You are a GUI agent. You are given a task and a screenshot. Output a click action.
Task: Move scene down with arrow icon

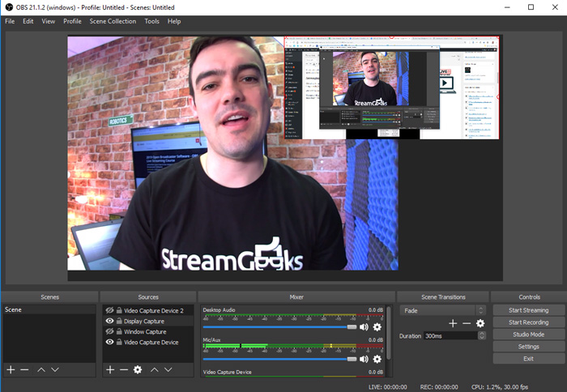pos(55,369)
